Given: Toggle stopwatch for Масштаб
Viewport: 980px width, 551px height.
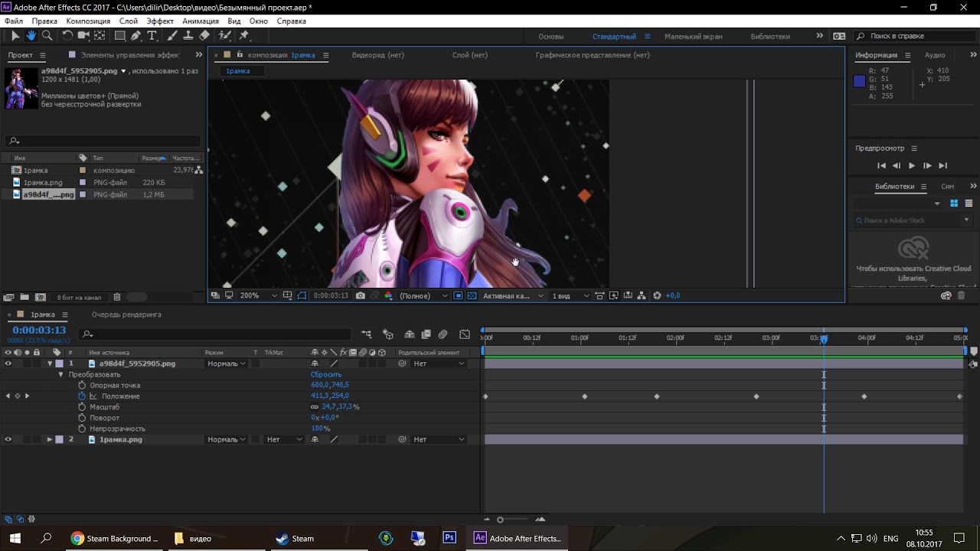Looking at the screenshot, I should tap(82, 407).
